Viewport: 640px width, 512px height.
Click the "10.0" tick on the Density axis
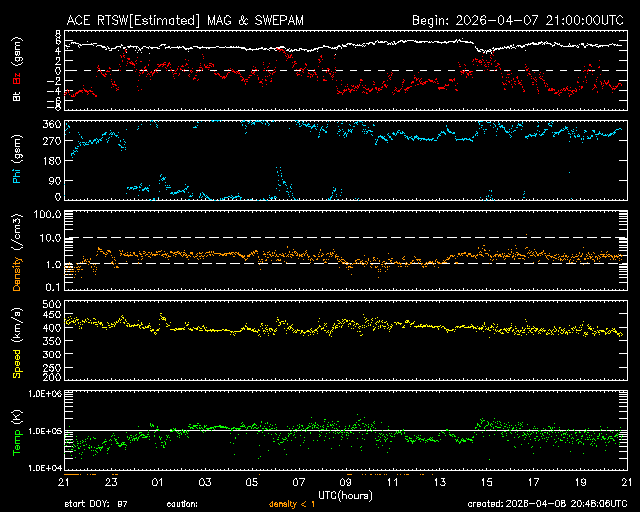tap(50, 238)
